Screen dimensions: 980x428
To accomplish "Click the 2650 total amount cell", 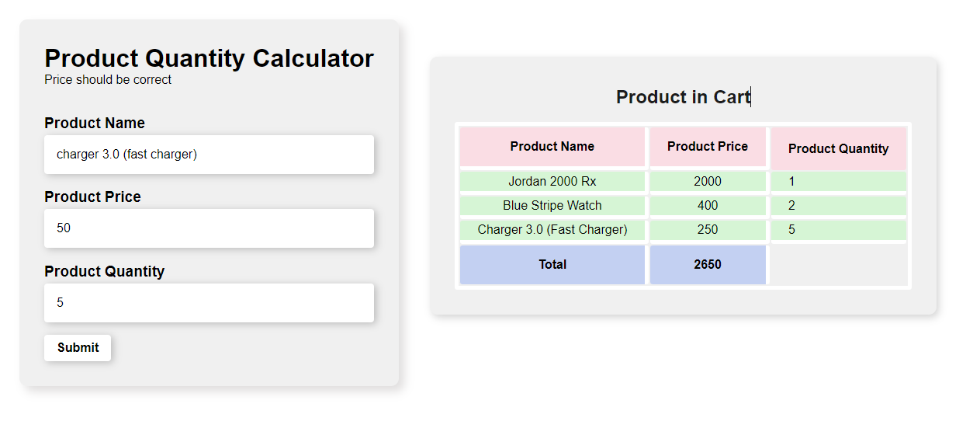I will click(707, 265).
